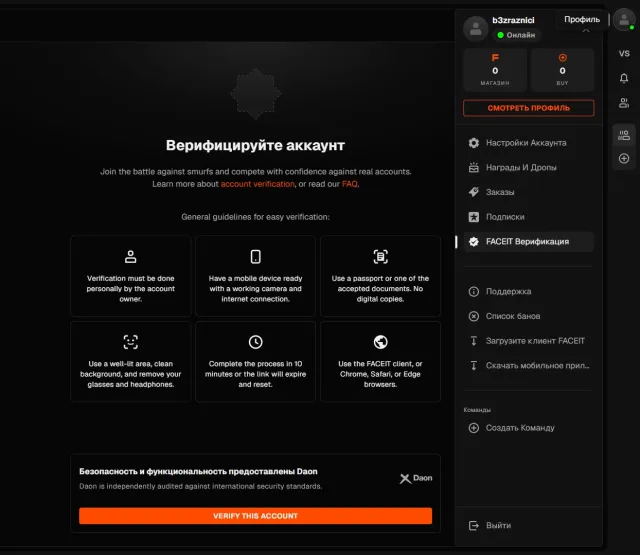Click download icon beside Загрузите клиент FACEIT

pyautogui.click(x=473, y=341)
